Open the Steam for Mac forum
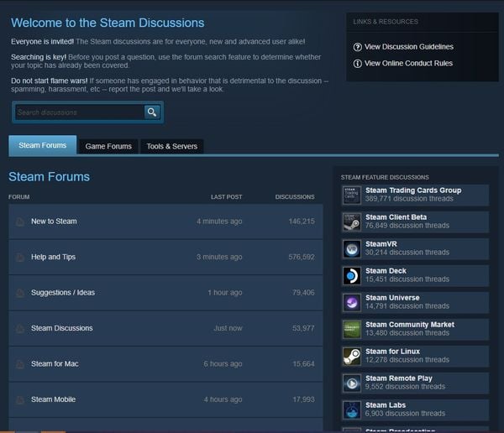504x433 pixels. [55, 364]
